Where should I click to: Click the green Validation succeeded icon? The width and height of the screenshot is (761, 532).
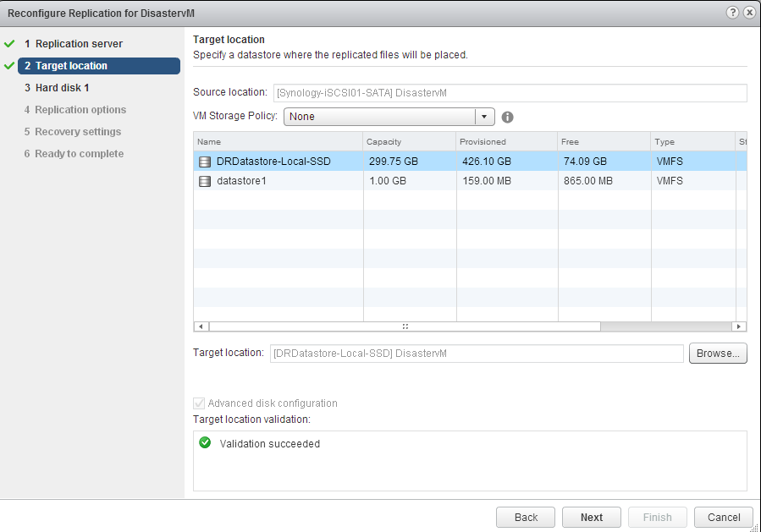point(205,443)
